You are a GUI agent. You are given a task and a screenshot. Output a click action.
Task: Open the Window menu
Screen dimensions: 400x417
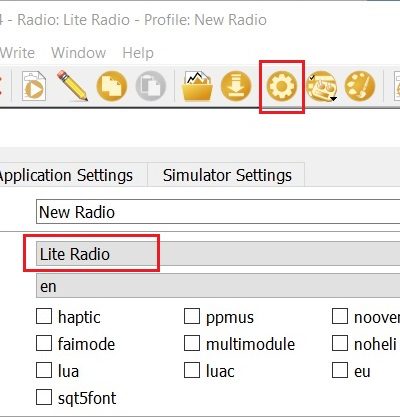79,53
